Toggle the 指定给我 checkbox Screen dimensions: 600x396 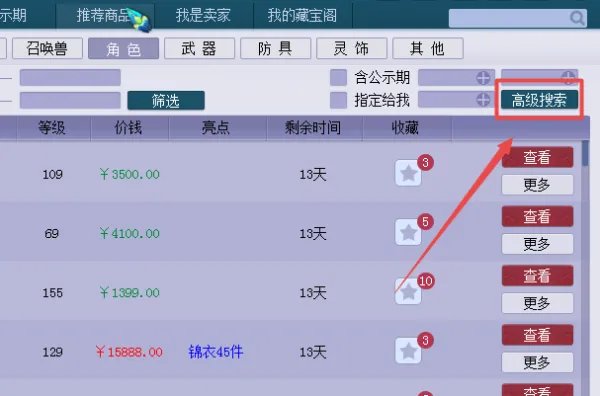click(x=338, y=100)
